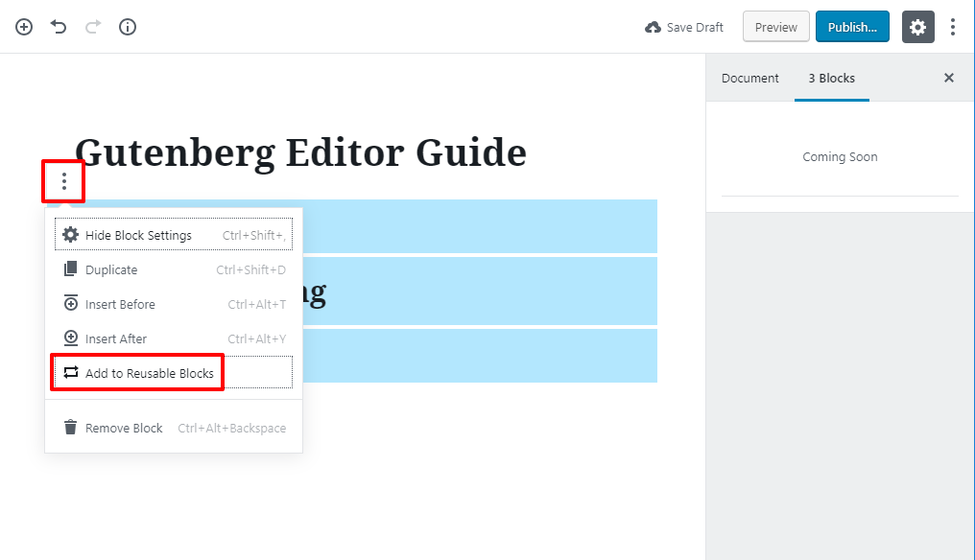Viewport: 975px width, 560px height.
Task: Click the Preview button
Action: click(x=775, y=27)
